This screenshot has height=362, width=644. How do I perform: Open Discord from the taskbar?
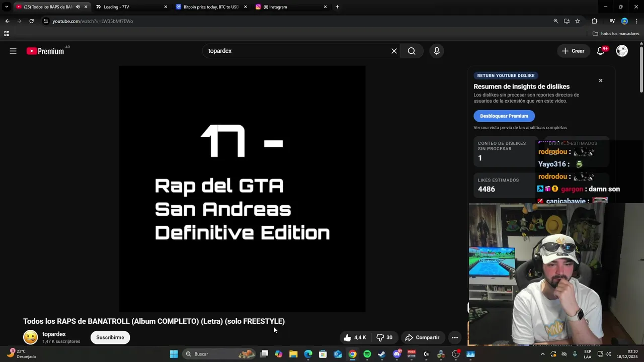pyautogui.click(x=397, y=354)
